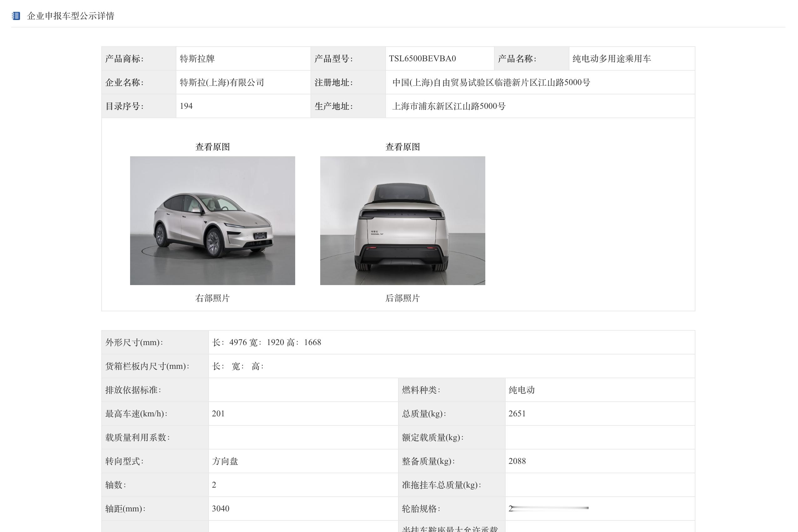Click the 总质量(kg) label
Viewport: 798px width, 532px height.
pos(424,414)
